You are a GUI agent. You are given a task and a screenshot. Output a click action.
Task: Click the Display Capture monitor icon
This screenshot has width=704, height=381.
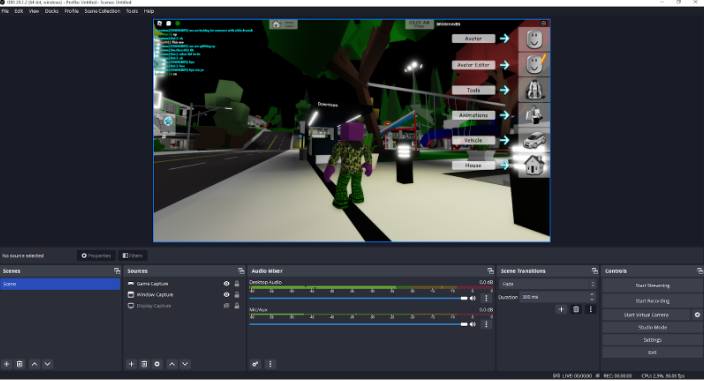click(x=131, y=306)
